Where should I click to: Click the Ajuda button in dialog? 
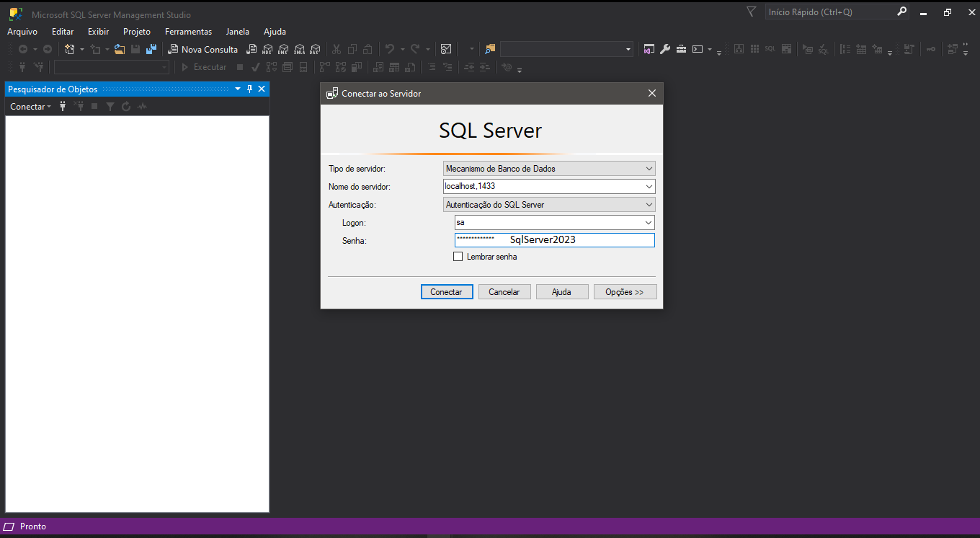pyautogui.click(x=561, y=292)
